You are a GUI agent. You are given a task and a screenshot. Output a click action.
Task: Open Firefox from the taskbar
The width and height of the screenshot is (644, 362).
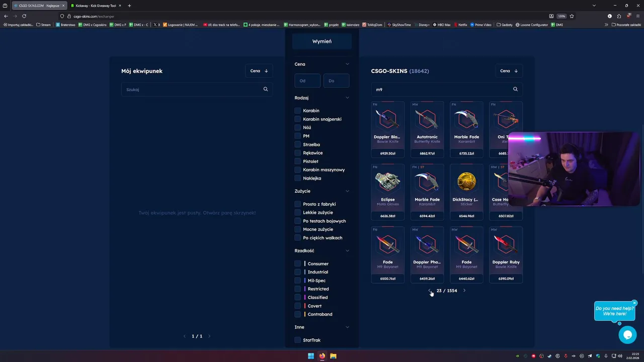pyautogui.click(x=322, y=356)
